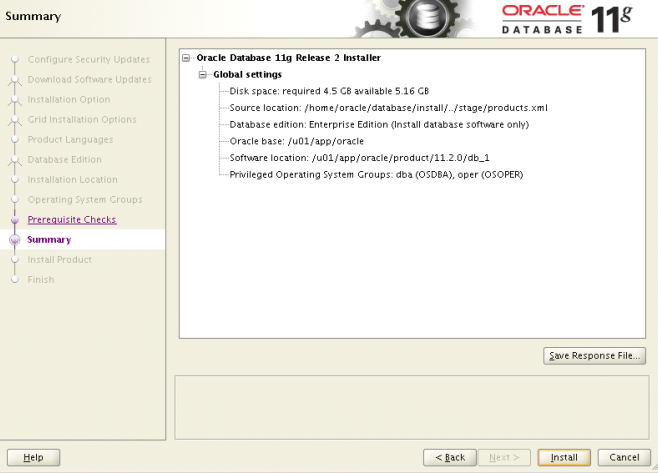Screen dimensions: 658x473
Task: Go back with the Back button
Action: click(450, 457)
